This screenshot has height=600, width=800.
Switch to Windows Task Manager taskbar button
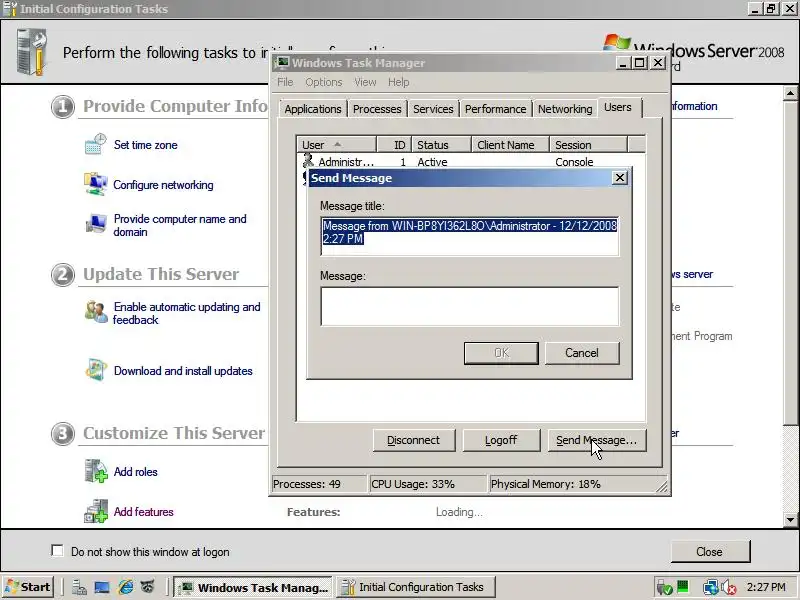click(253, 587)
